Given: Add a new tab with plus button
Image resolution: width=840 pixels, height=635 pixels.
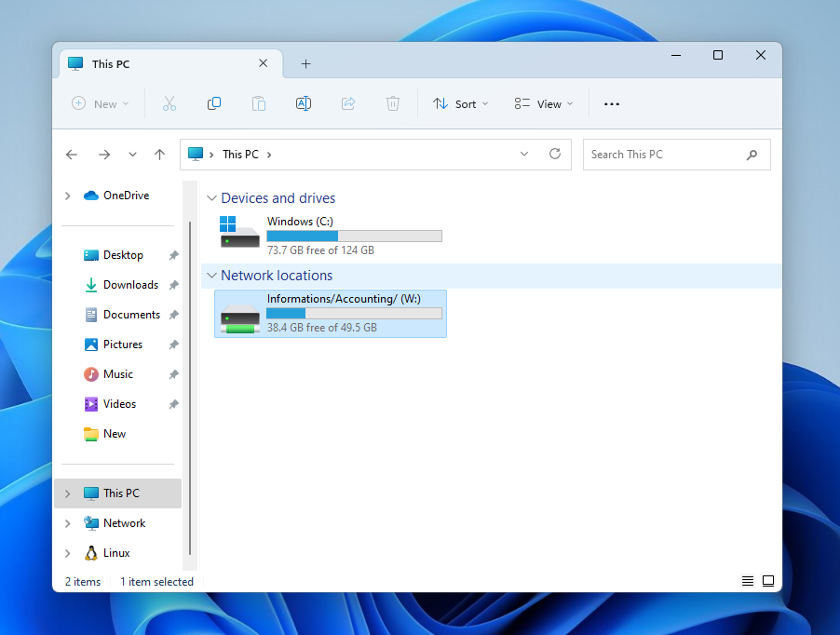Looking at the screenshot, I should pyautogui.click(x=305, y=64).
